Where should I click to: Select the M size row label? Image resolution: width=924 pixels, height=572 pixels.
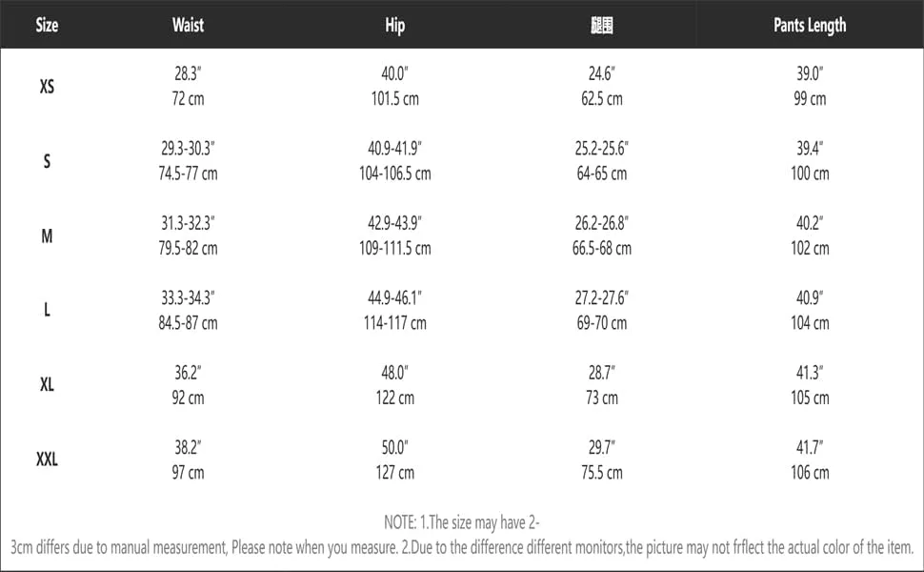coord(47,235)
